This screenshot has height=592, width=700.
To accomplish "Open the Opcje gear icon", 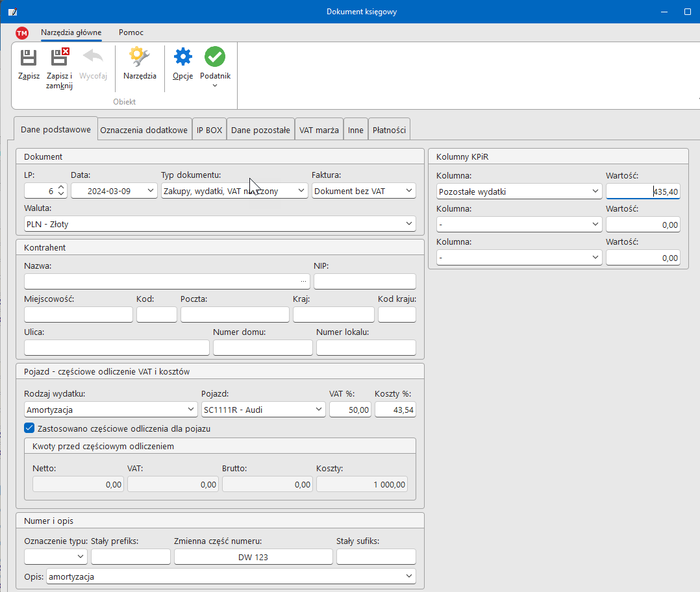I will (183, 58).
